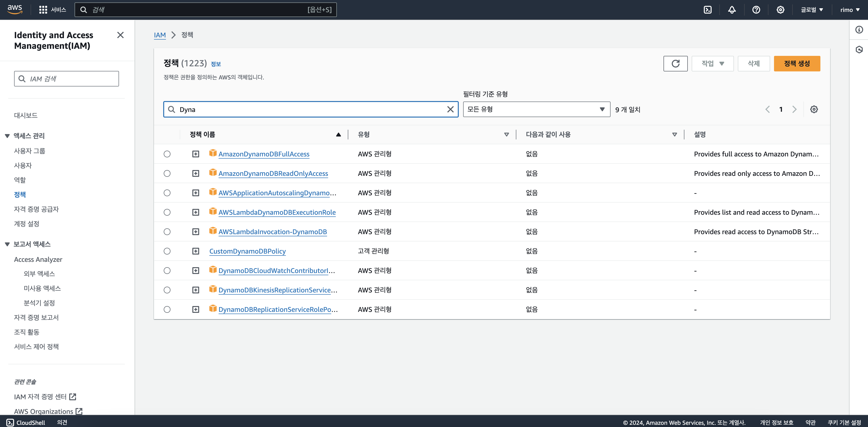Open the AWS services grid menu
The image size is (868, 427).
pyautogui.click(x=43, y=10)
